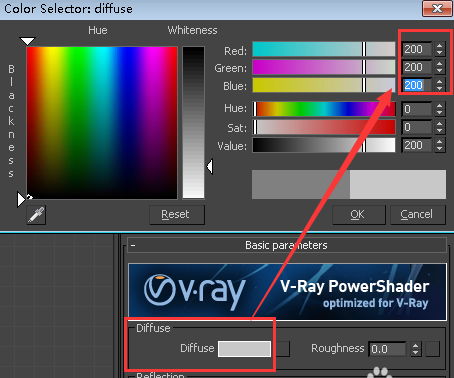Increase Value with its up arrow
Viewport: 454px width, 378px height.
click(440, 142)
